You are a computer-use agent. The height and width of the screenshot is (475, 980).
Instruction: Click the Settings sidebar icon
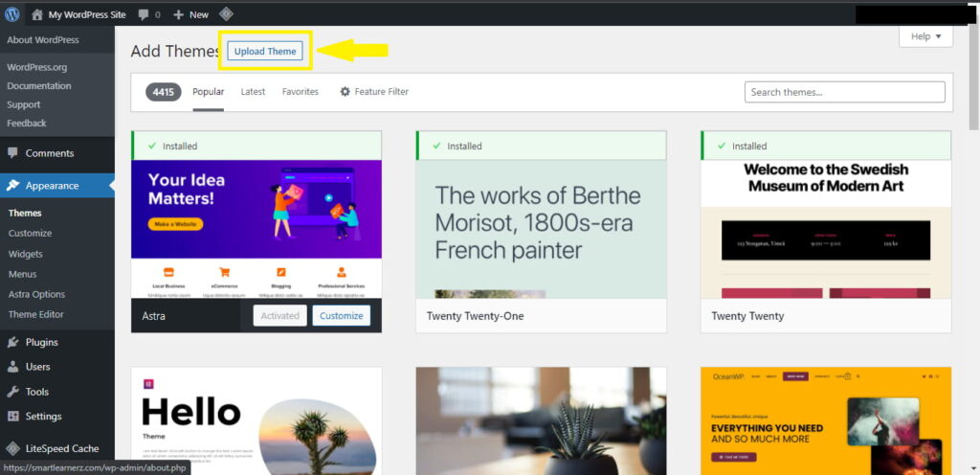tap(12, 417)
